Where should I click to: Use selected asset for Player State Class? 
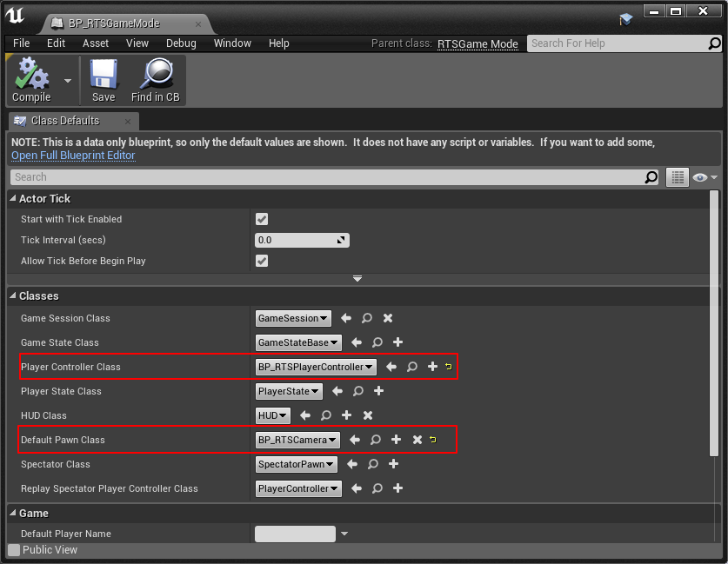337,391
